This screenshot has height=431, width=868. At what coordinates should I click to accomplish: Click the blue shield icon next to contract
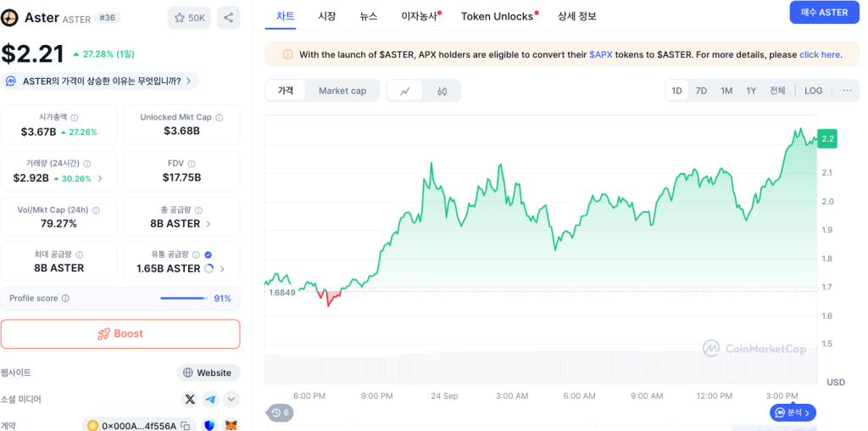coord(209,425)
